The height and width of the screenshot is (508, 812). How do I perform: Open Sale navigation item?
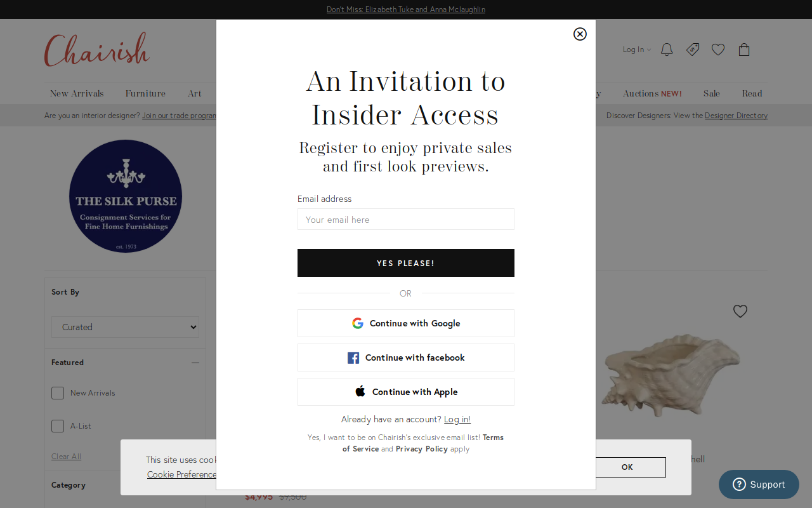click(x=712, y=93)
